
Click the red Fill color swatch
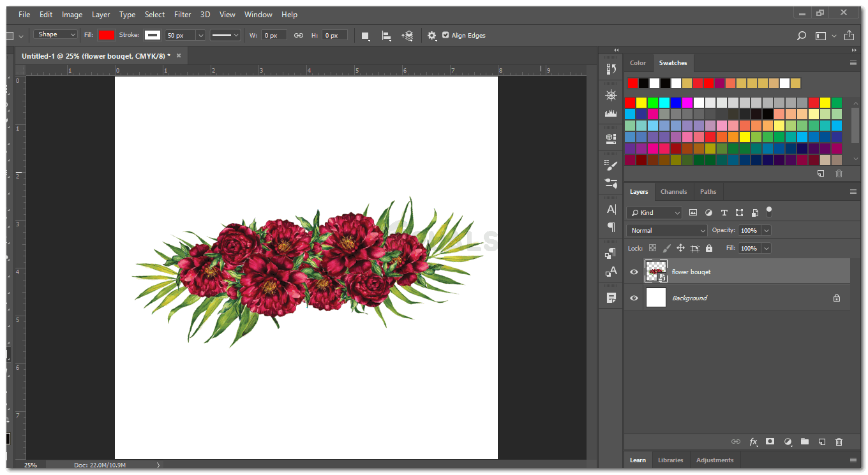coord(107,35)
